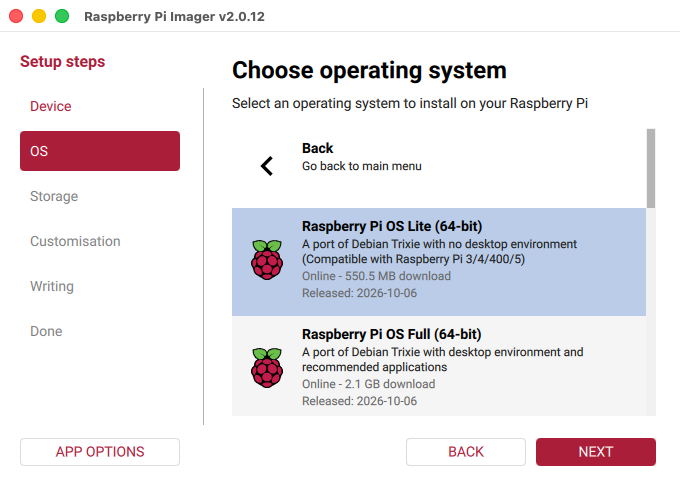Viewport: 680px width, 482px height.
Task: Click 'Online - 550.5 MB download' text
Action: pos(376,276)
